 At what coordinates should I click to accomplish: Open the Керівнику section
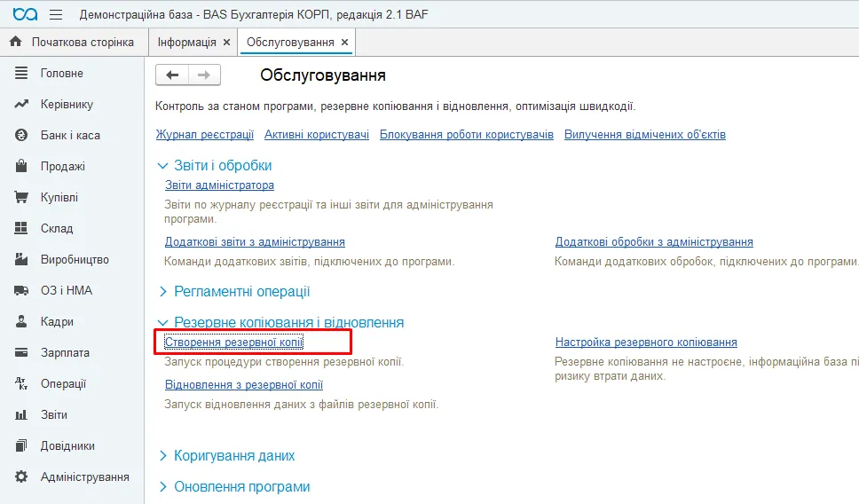[67, 104]
